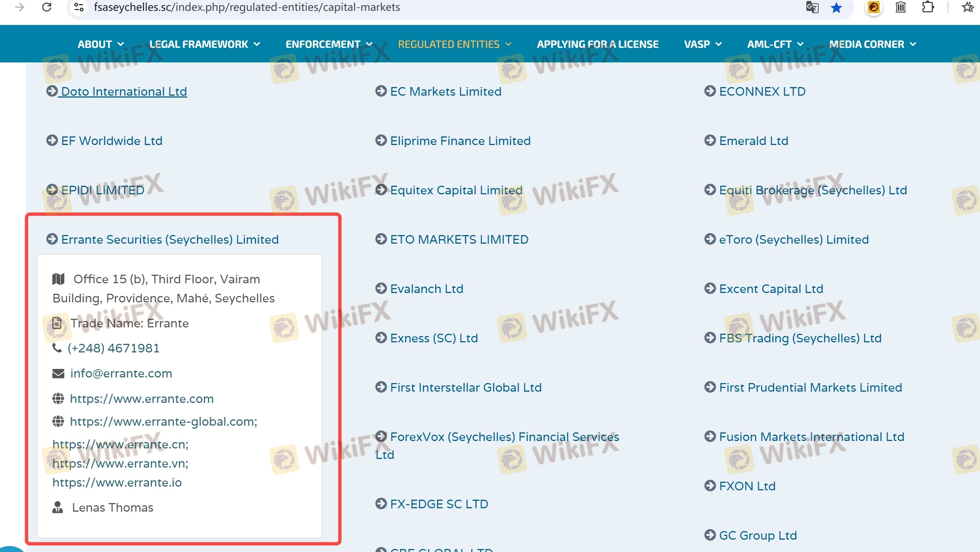Select APPLYING FOR A LICENSE menu item
Image resolution: width=980 pixels, height=552 pixels.
coord(597,44)
